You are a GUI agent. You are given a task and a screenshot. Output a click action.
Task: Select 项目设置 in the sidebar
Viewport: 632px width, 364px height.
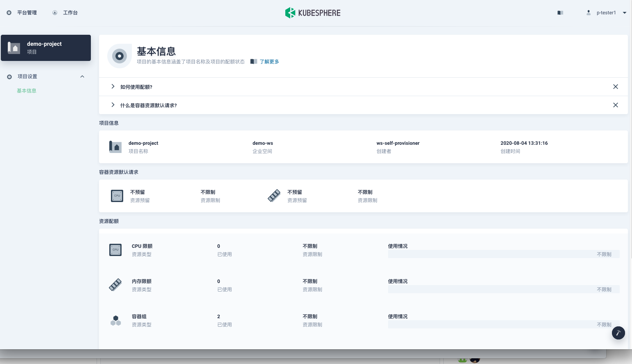point(27,76)
